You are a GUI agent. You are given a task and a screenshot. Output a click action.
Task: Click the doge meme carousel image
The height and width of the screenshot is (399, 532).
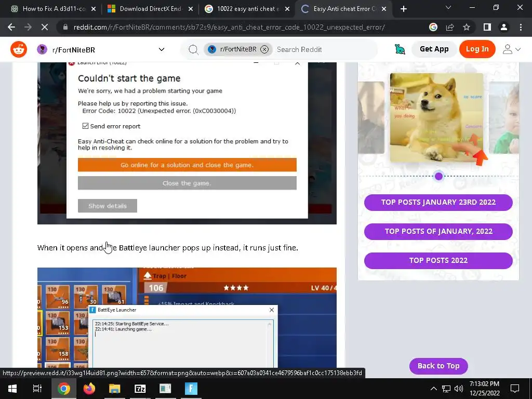click(436, 118)
